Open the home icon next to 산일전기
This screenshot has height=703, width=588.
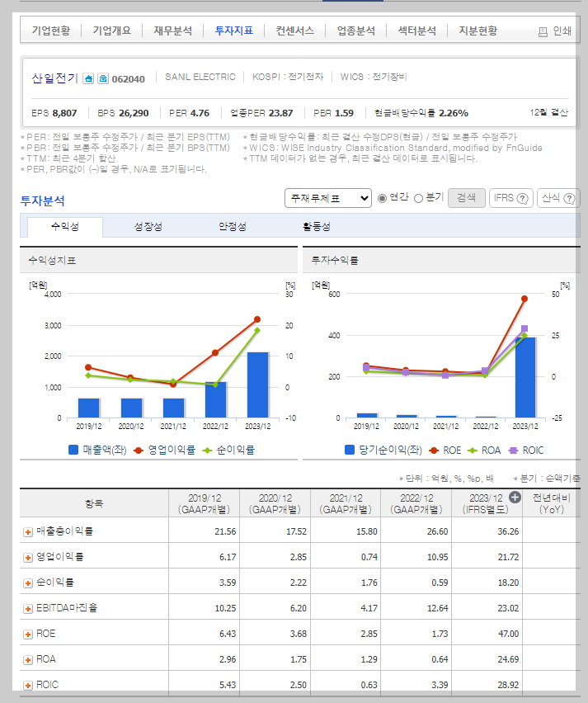88,78
